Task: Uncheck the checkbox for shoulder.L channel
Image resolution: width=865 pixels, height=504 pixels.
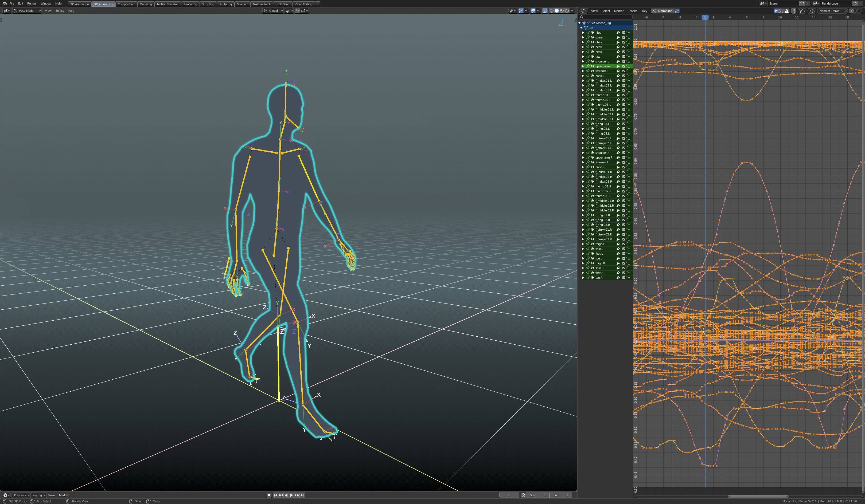Action: (x=624, y=61)
